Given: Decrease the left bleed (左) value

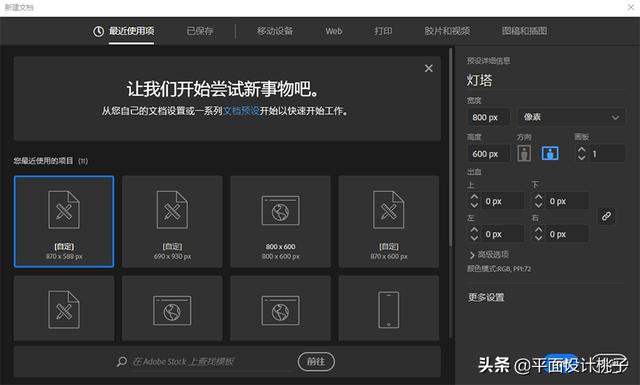Looking at the screenshot, I should tap(474, 238).
